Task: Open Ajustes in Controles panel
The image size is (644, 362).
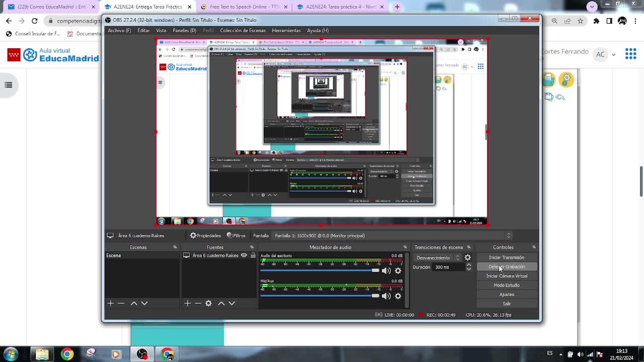Action: (507, 294)
